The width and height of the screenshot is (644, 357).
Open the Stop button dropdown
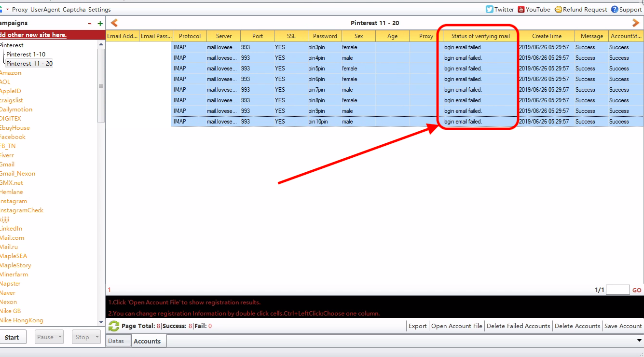[97, 337]
